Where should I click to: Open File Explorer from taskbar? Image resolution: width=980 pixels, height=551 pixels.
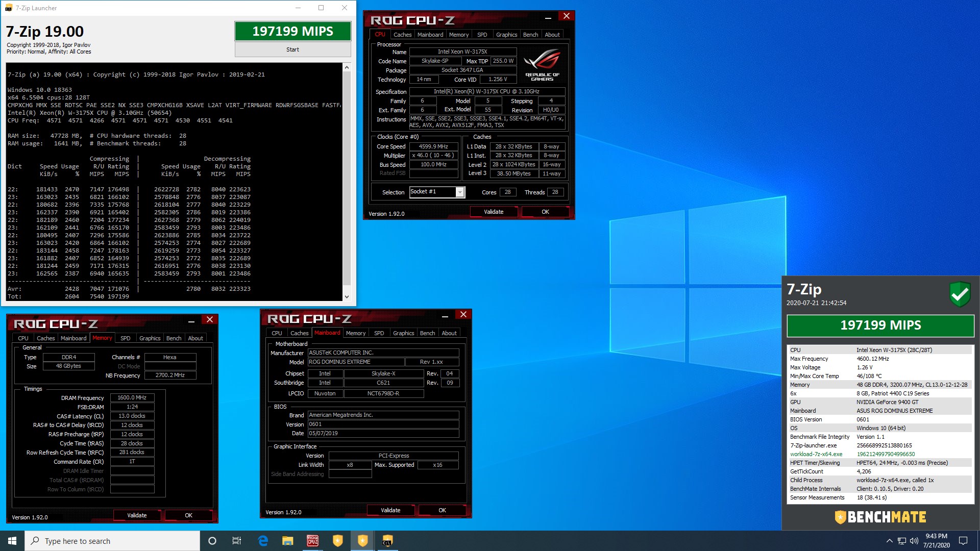288,541
